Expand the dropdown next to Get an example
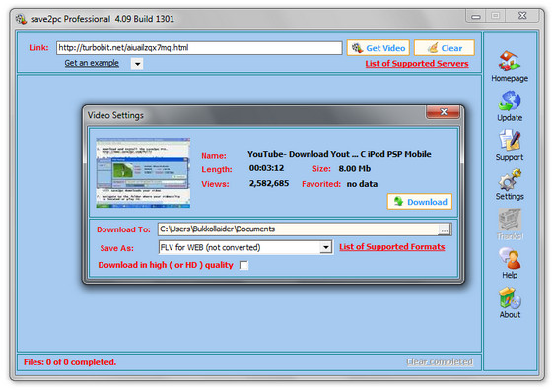552x392 pixels. [x=137, y=64]
